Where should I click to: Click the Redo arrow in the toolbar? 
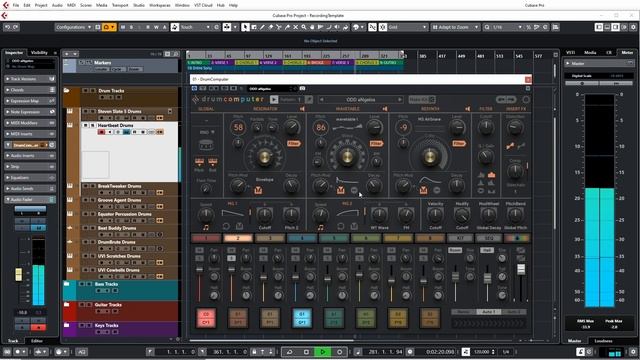tap(16, 27)
